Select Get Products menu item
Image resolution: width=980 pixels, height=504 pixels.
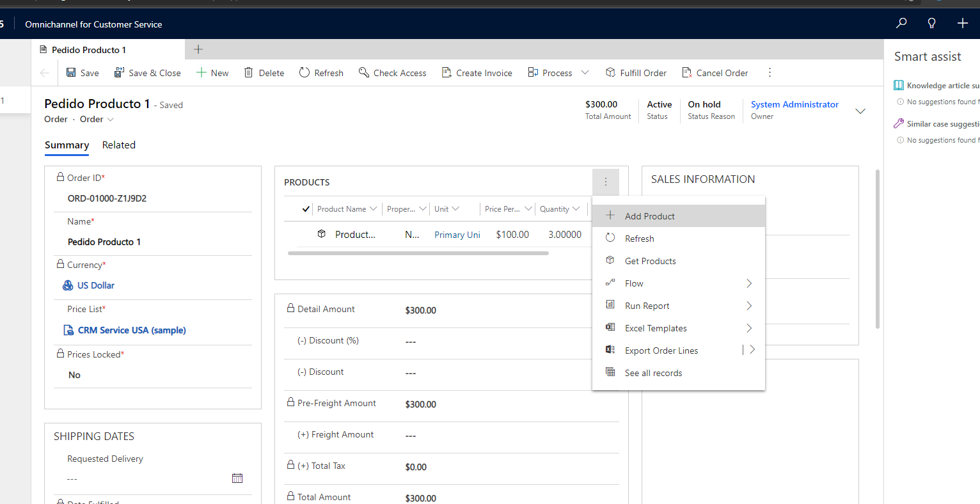pos(679,261)
